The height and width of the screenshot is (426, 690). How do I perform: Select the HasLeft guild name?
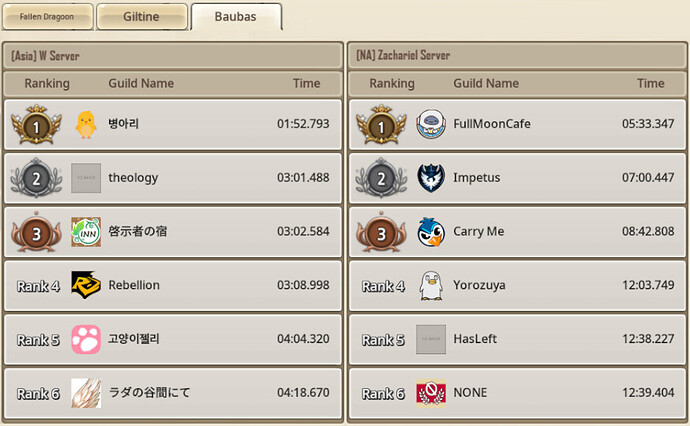click(475, 339)
